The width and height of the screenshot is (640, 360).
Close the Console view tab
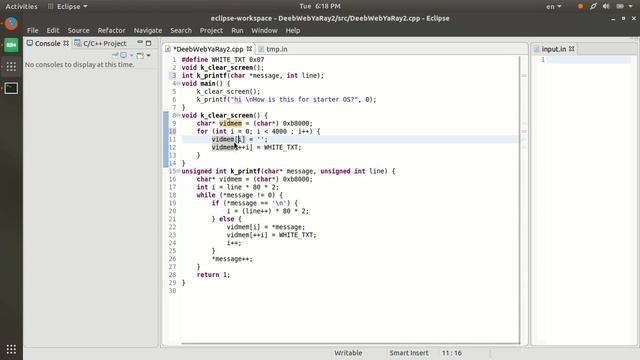coord(66,43)
